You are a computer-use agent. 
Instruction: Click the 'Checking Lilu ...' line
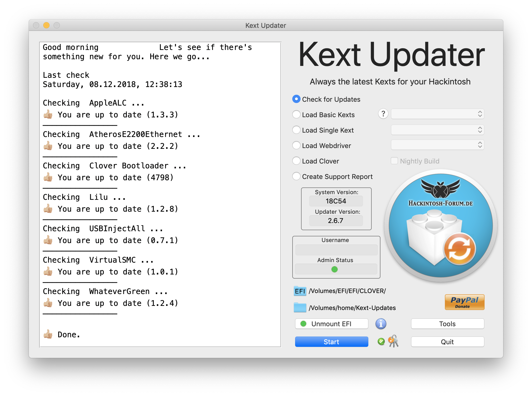point(84,197)
